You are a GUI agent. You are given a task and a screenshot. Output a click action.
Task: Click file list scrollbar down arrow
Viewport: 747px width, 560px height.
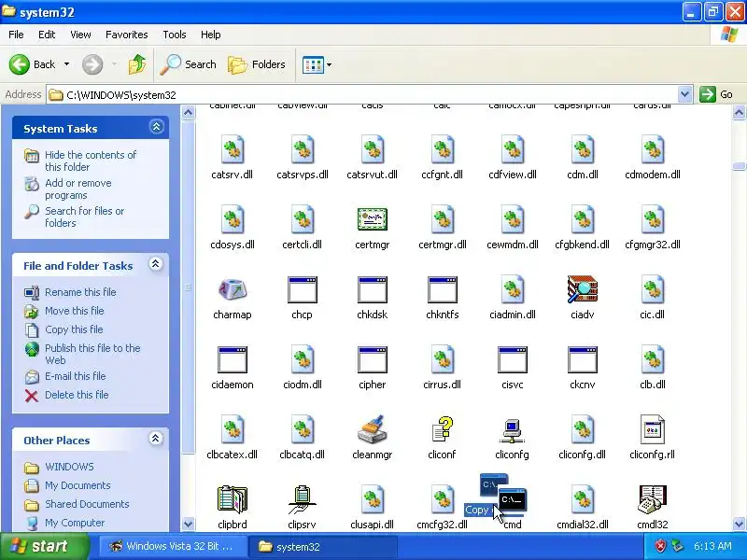[x=739, y=525]
